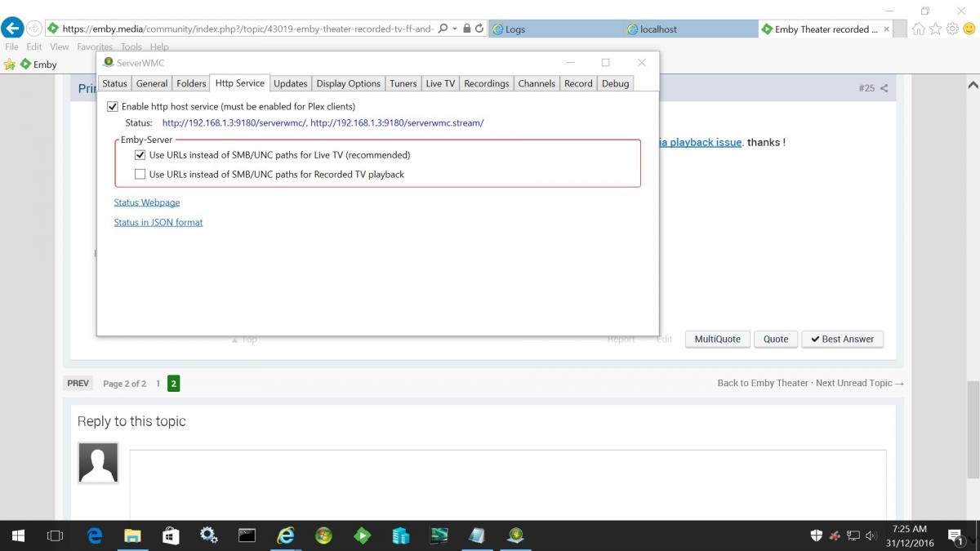Click the browser address bar URL
This screenshot has width=980, height=551.
click(248, 29)
